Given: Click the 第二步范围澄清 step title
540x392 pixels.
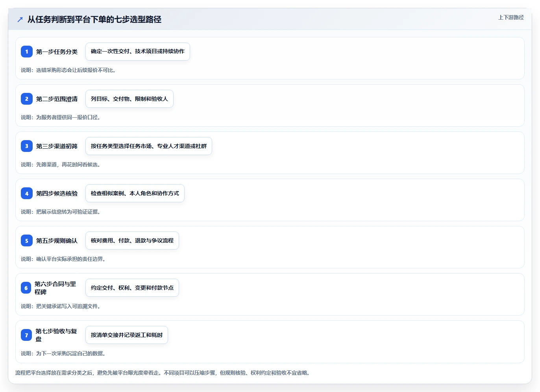Looking at the screenshot, I should [x=57, y=99].
